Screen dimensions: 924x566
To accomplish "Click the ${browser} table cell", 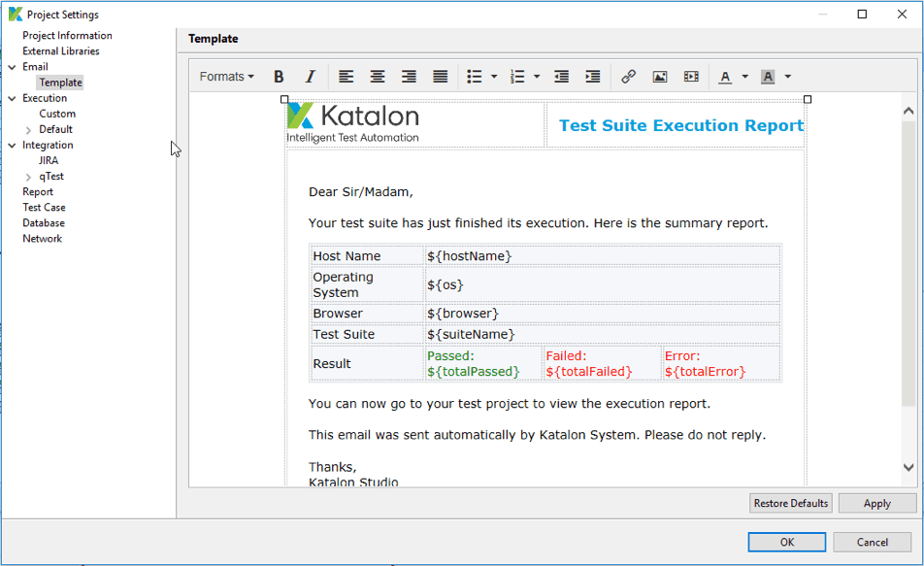I will click(x=602, y=313).
